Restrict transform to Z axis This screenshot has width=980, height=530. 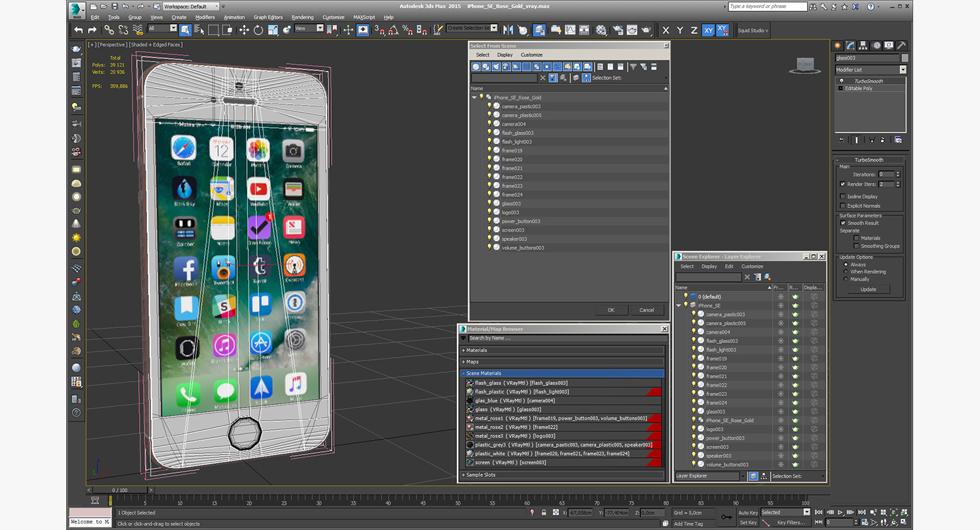693,30
